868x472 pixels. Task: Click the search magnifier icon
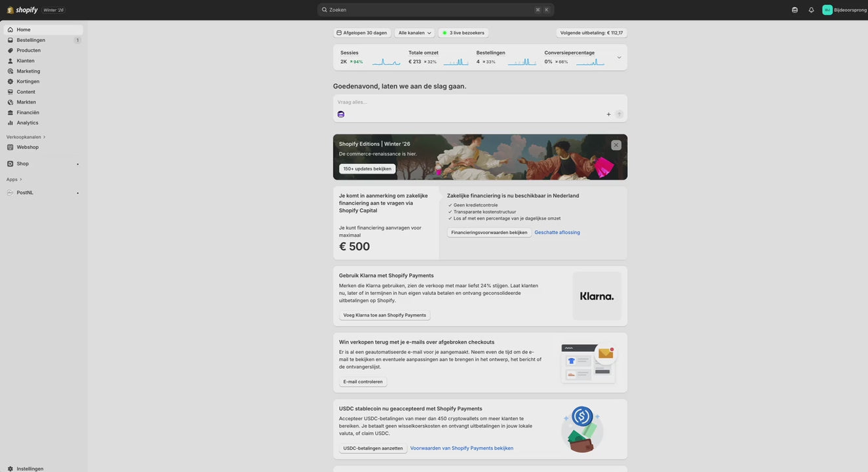click(x=324, y=10)
